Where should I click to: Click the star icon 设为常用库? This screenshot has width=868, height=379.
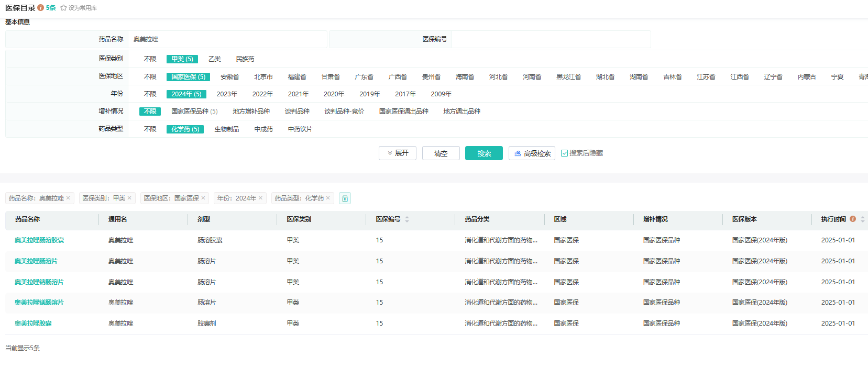(x=63, y=8)
